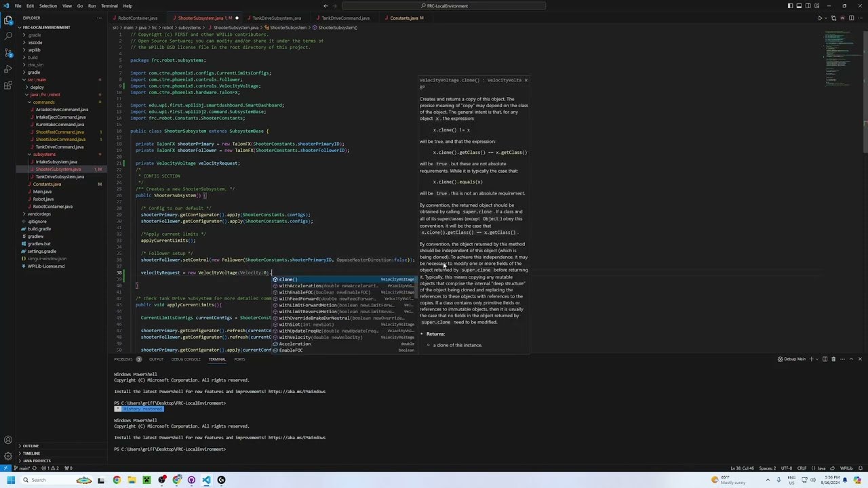868x488 pixels.
Task: Click the open changes compare icon
Action: (x=834, y=18)
